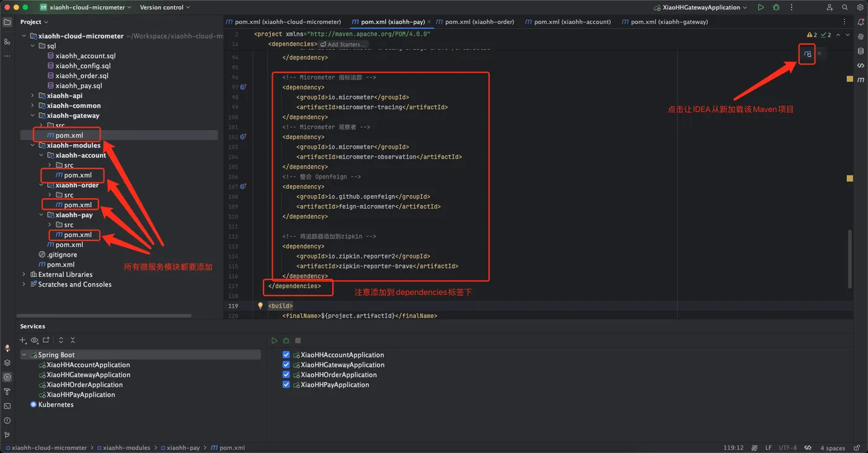Click Open in New Tab icon in Services
Viewport: 868px width, 453px height.
coord(46,340)
